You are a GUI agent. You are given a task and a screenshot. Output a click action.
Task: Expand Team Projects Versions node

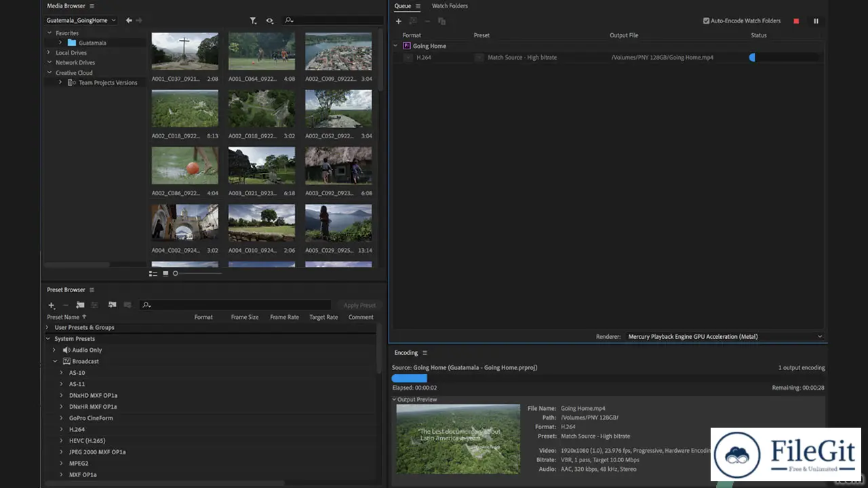60,83
